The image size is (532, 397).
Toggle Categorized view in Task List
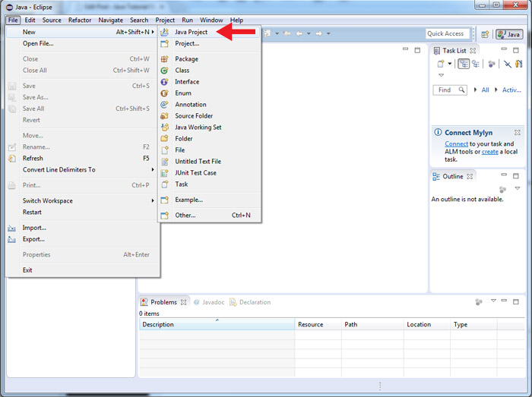pos(464,64)
